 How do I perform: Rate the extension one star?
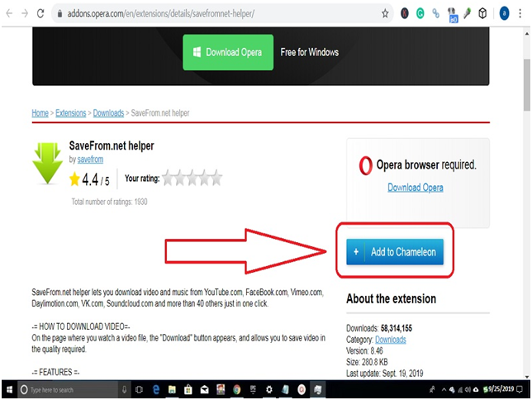(167, 178)
